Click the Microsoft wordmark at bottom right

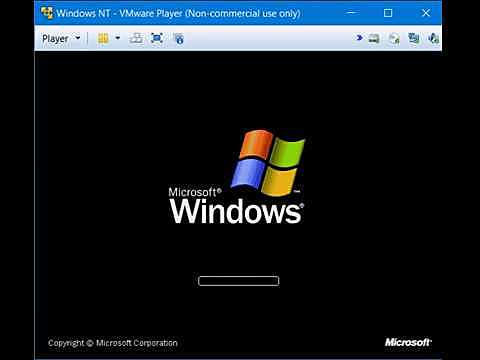[x=408, y=342]
